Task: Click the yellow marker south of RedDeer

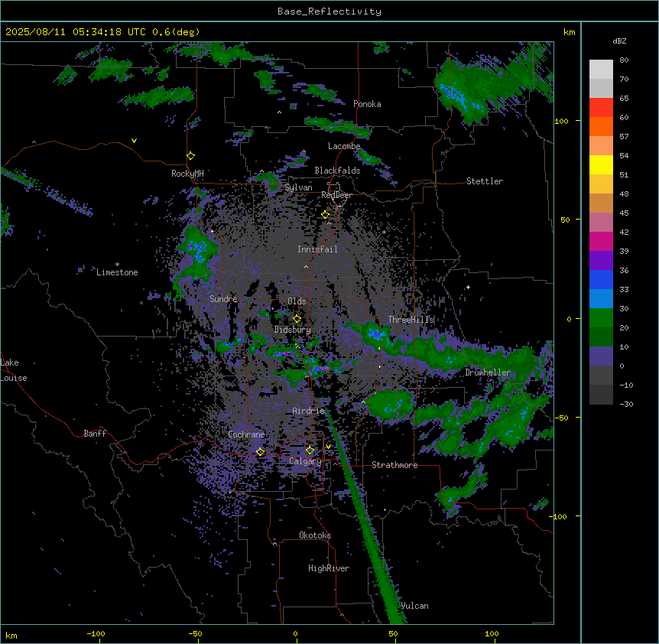Action: point(326,215)
